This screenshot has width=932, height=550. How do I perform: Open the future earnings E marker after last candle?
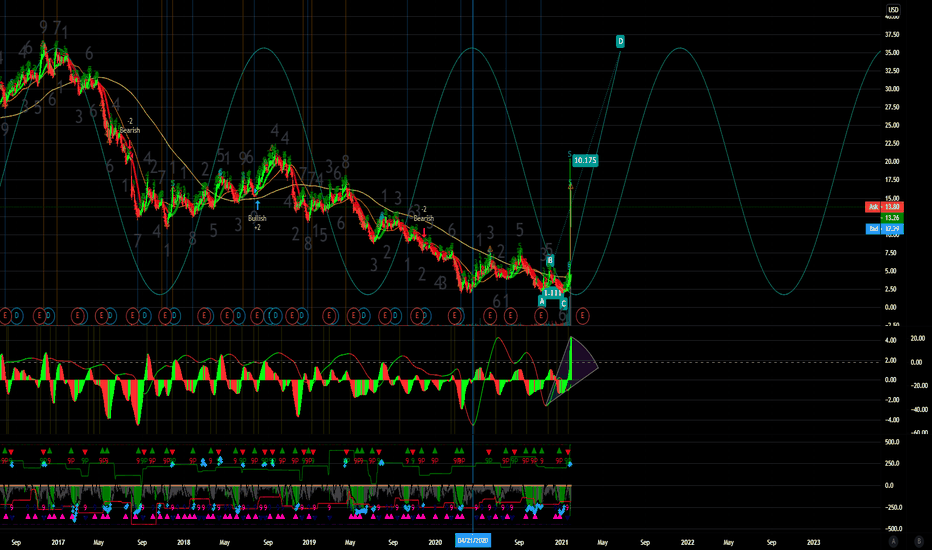[x=582, y=316]
